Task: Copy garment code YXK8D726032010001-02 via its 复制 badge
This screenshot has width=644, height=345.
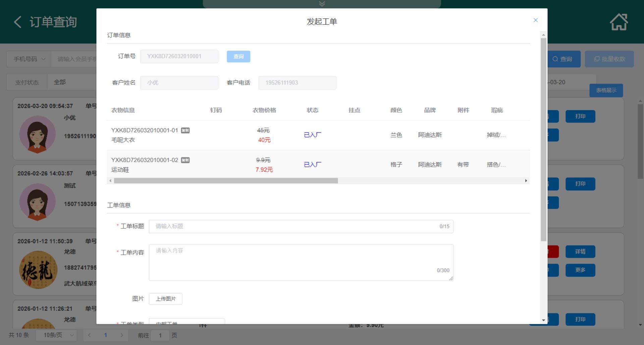Action: [185, 160]
